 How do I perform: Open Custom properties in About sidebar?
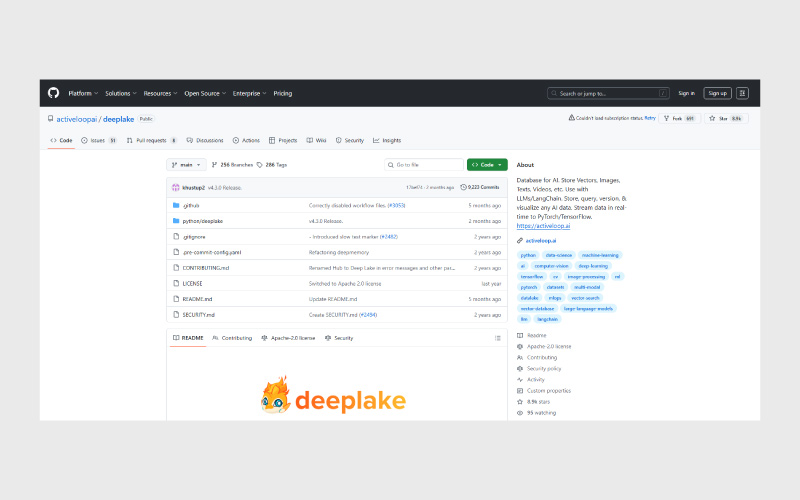[548, 391]
